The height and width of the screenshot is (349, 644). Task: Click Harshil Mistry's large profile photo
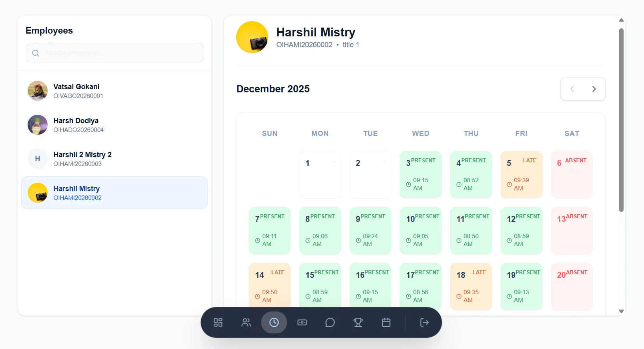point(252,37)
